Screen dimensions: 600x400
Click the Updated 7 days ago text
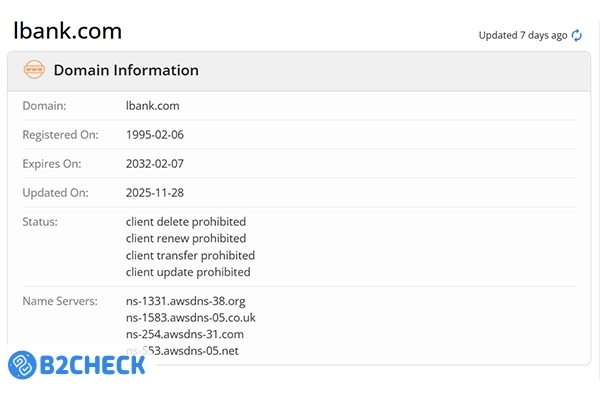pyautogui.click(x=522, y=35)
